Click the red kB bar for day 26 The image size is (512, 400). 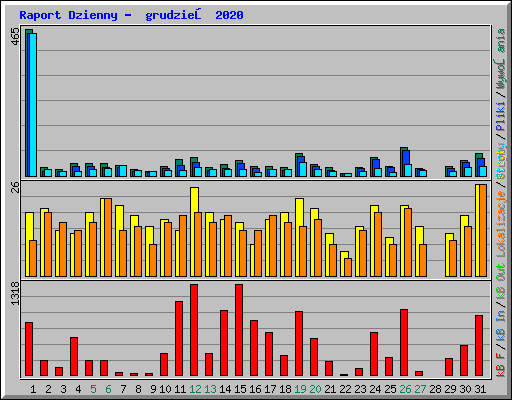pos(404,342)
